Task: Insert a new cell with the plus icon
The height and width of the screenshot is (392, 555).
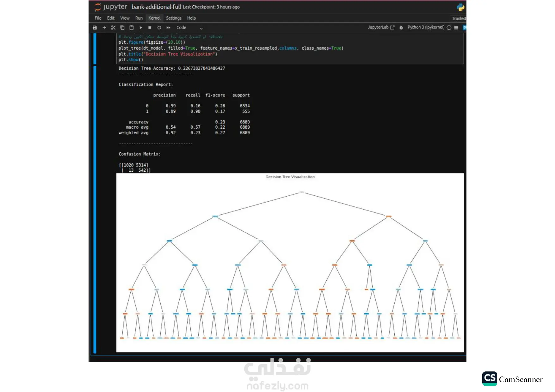Action: [104, 28]
